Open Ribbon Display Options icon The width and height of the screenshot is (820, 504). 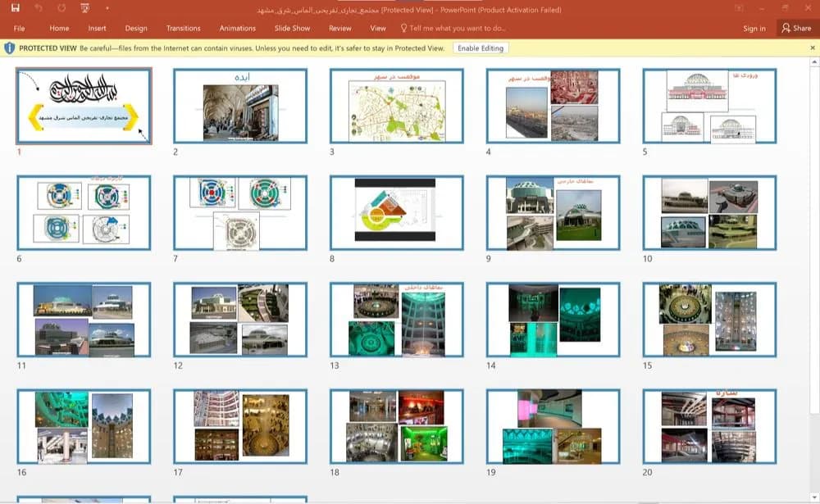click(x=739, y=8)
